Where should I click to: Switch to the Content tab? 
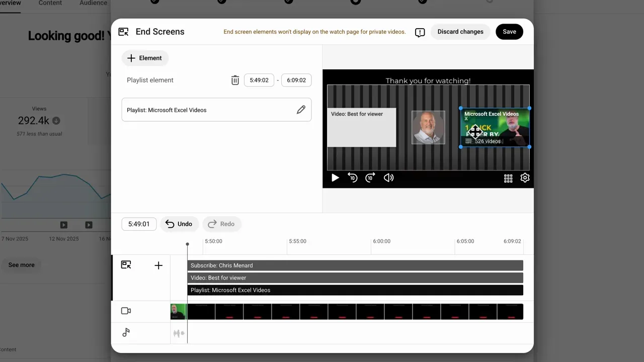point(50,3)
